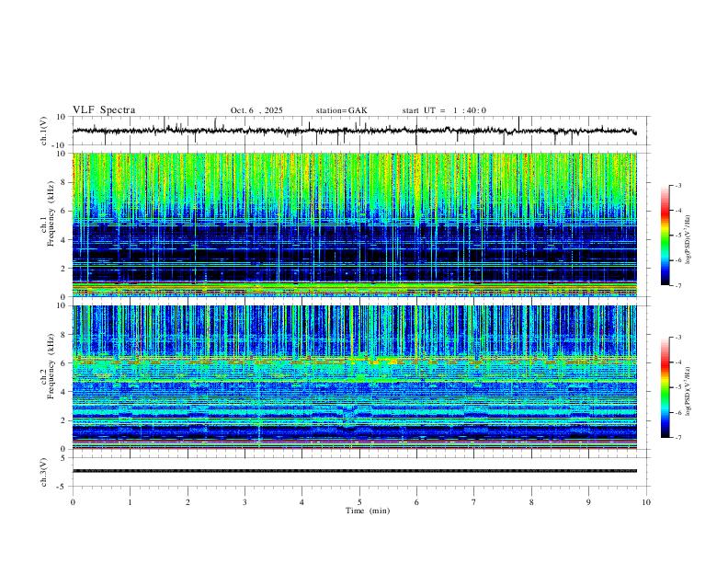This screenshot has width=728, height=563.
Task: Click the 'start UT = 1 :40: 0' label
Action: (x=444, y=110)
